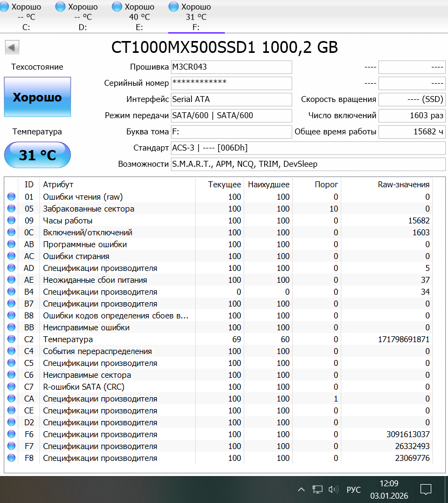
Task: Click the status orb of attribute CA
Action: 11,398
